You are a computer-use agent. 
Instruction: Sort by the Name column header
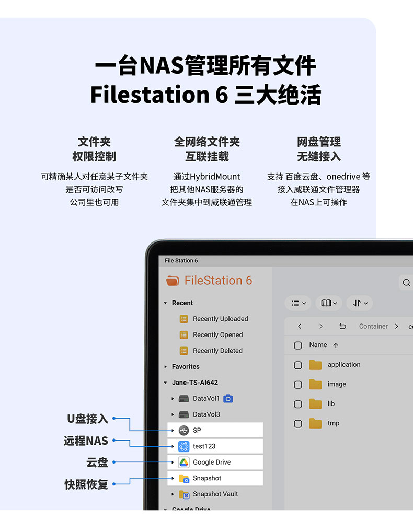coord(318,345)
